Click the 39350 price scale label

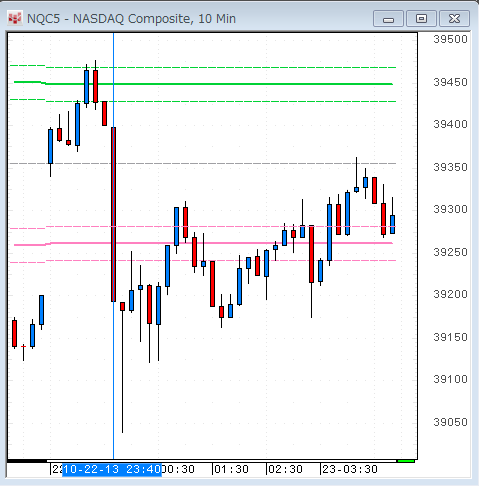click(x=450, y=167)
